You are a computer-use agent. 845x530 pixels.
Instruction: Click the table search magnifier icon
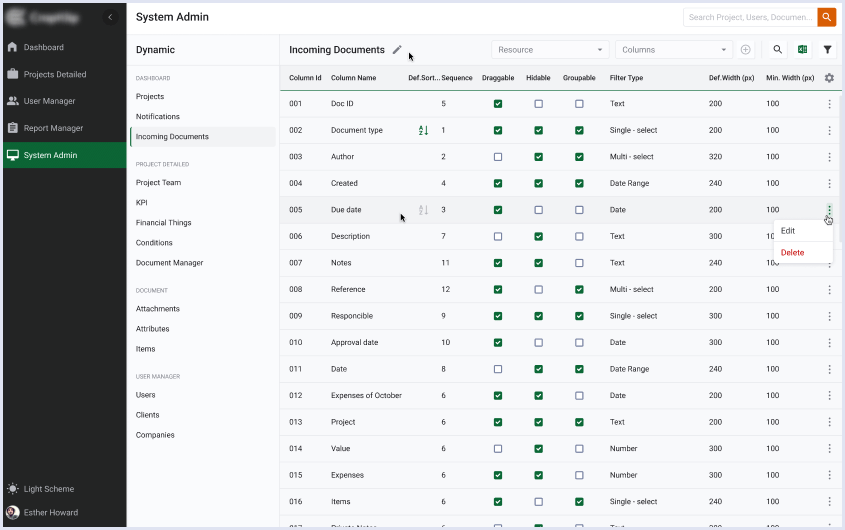coord(777,49)
